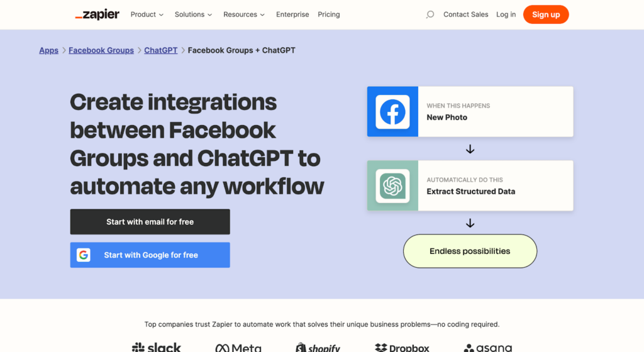644x352 pixels.
Task: Click Log in
Action: pos(506,14)
